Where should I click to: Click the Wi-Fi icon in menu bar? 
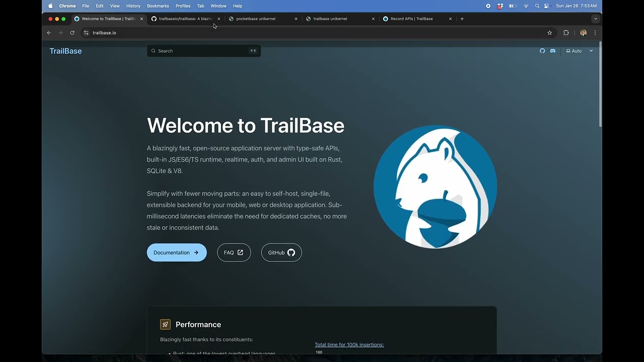[526, 6]
